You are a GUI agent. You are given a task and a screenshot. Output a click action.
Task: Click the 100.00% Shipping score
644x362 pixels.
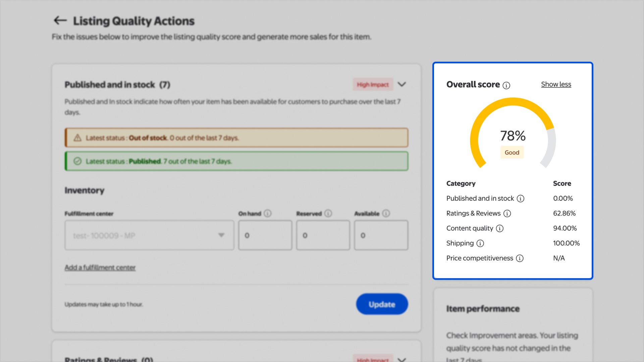[566, 243]
